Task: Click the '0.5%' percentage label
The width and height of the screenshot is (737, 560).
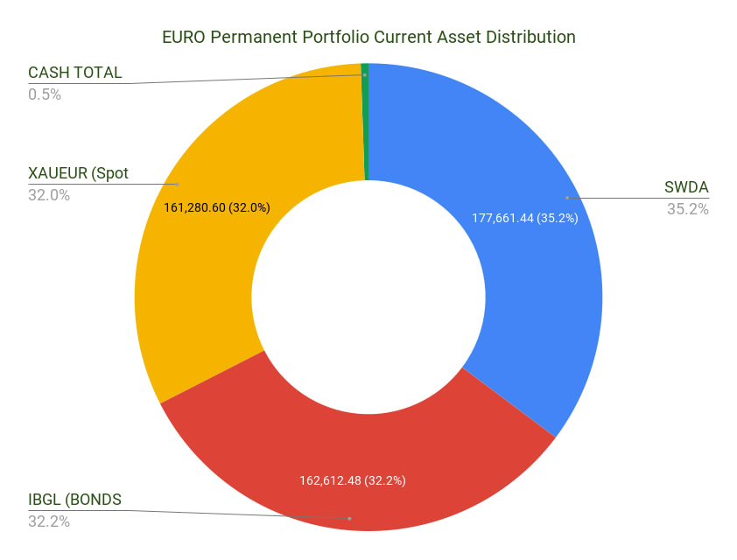Action: [45, 94]
